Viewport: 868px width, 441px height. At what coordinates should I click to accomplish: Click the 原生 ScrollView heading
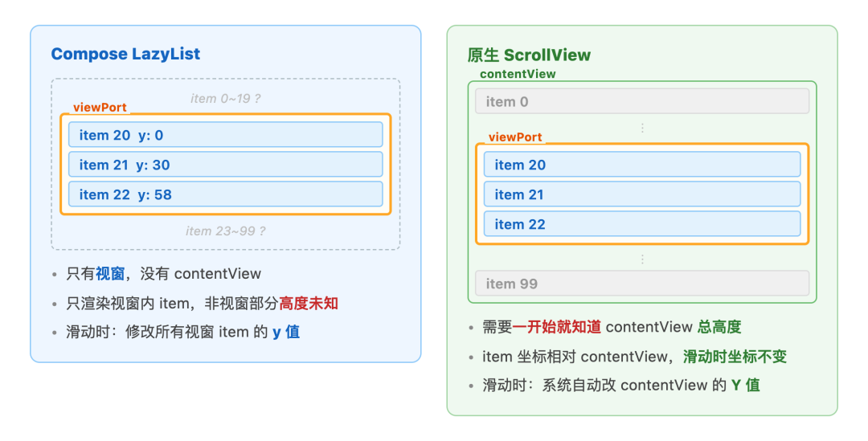coord(529,55)
